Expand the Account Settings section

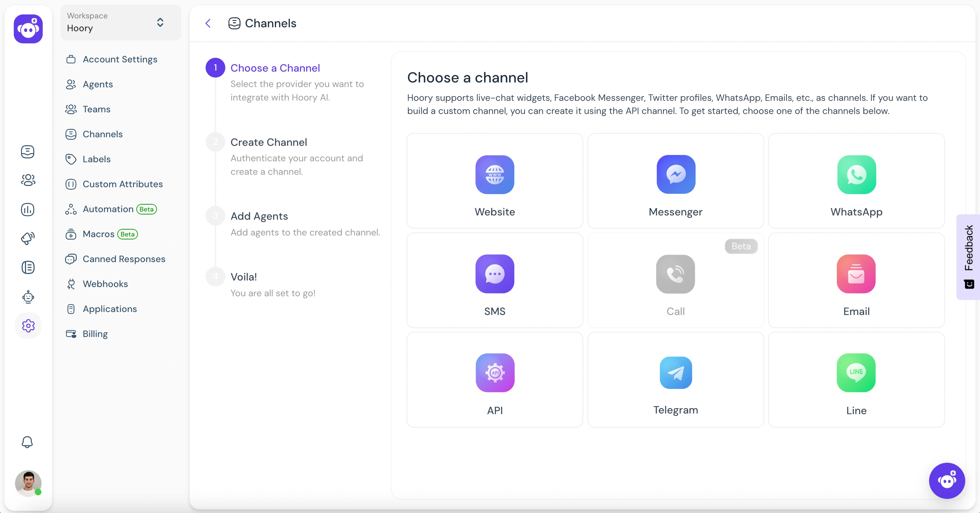click(120, 59)
